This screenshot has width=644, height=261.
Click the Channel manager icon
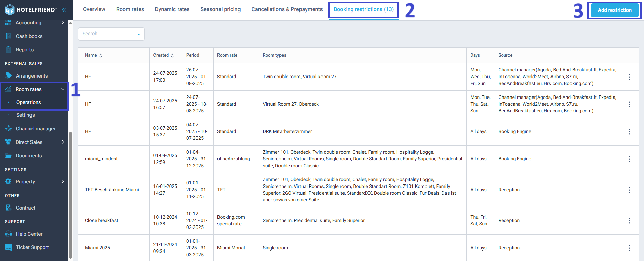pos(8,129)
